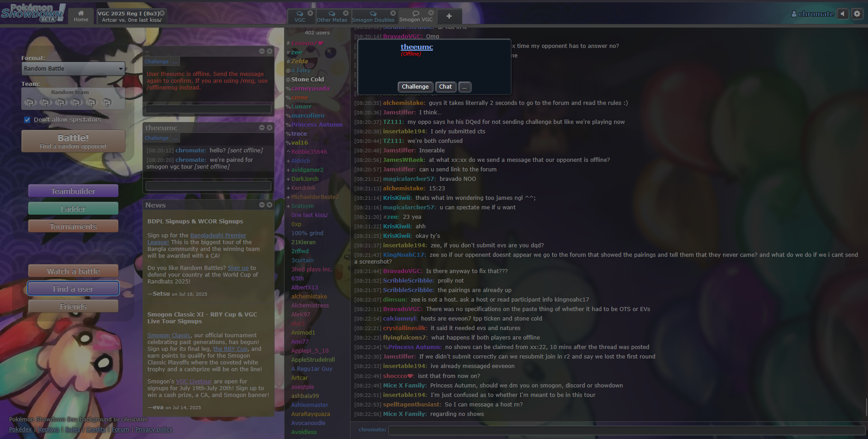Viewport: 868px width, 439px height.
Task: Close the Smogon Doubles chat tab
Action: pyautogui.click(x=393, y=13)
